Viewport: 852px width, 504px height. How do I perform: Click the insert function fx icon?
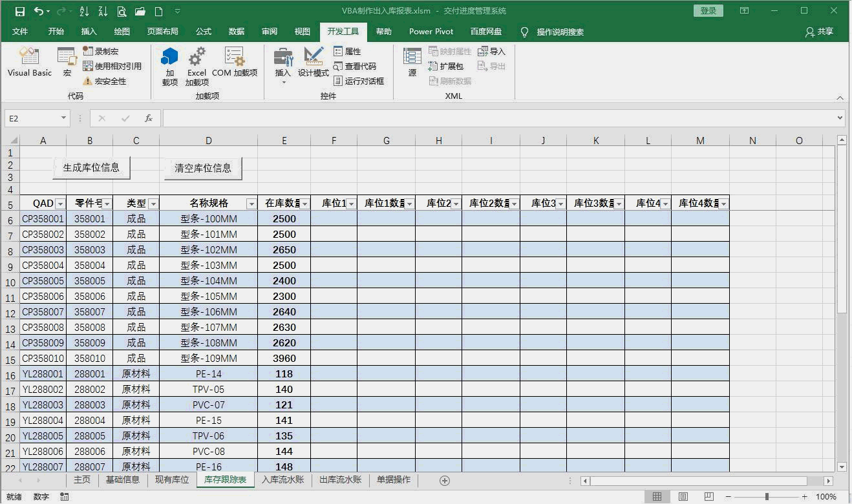pyautogui.click(x=149, y=118)
